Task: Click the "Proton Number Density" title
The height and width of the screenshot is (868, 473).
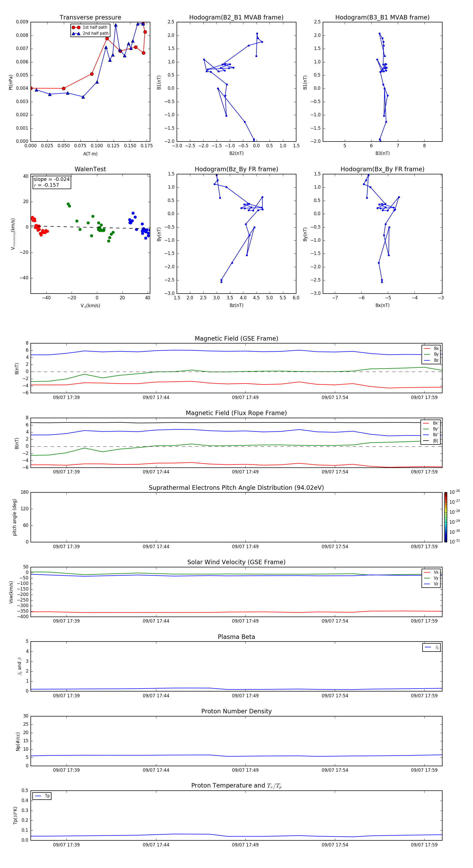Action: pos(236,711)
